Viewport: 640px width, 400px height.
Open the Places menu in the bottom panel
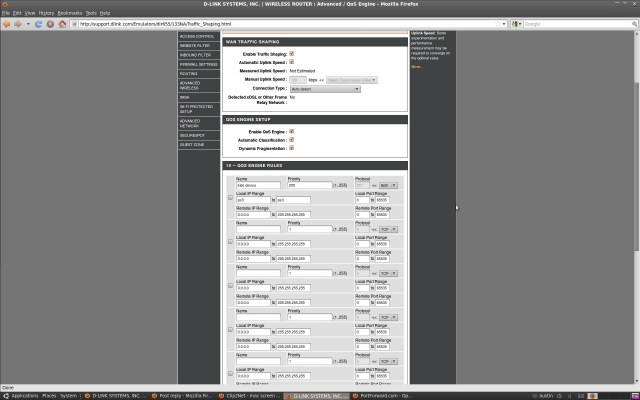tap(49, 396)
